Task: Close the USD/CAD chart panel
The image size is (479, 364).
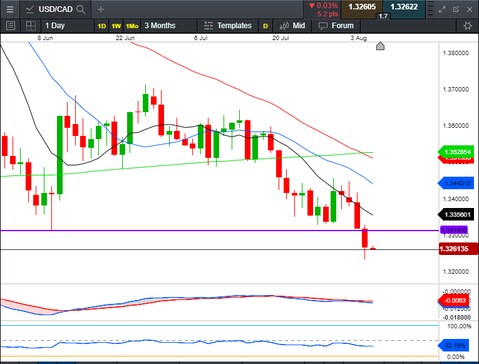Action: pyautogui.click(x=469, y=10)
